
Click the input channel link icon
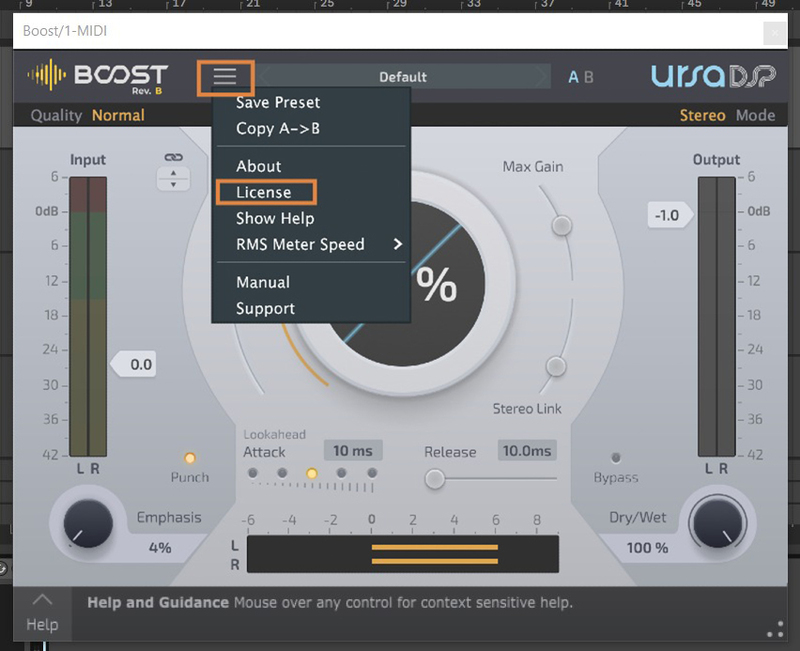pos(174,158)
